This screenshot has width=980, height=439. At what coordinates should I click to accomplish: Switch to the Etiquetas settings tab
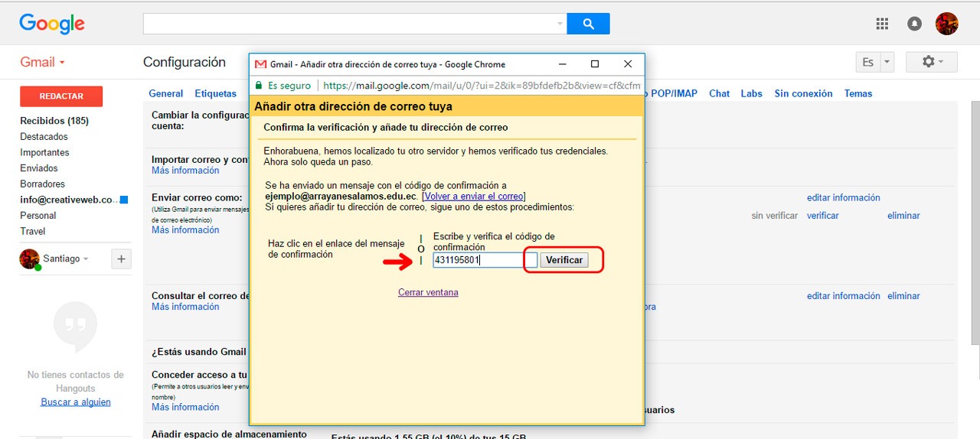216,93
